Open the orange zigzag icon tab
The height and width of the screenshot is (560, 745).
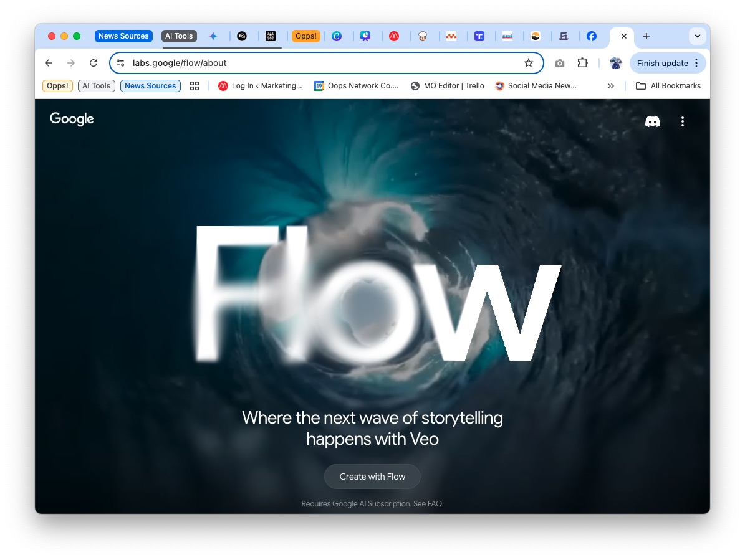(451, 36)
